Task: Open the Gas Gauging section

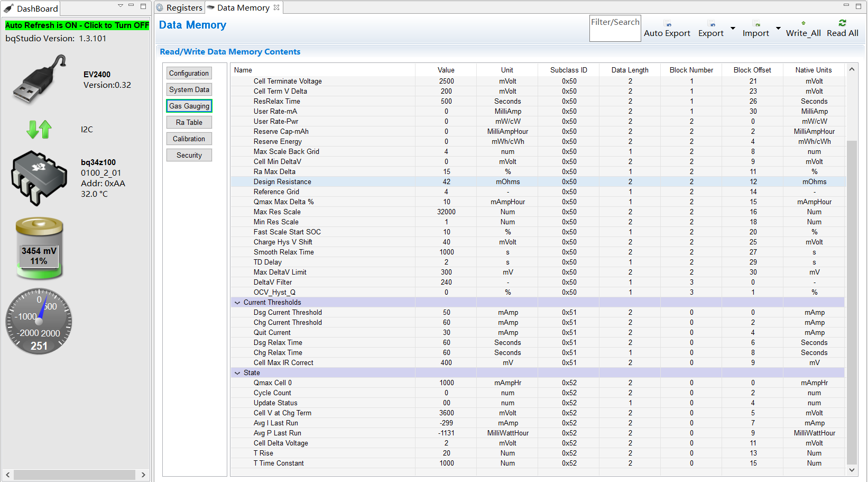Action: [189, 106]
